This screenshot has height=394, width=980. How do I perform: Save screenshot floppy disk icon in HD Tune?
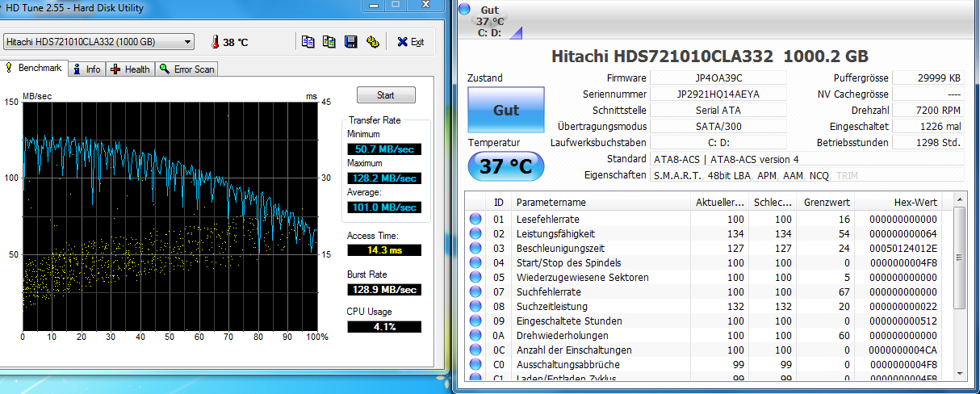coord(351,42)
